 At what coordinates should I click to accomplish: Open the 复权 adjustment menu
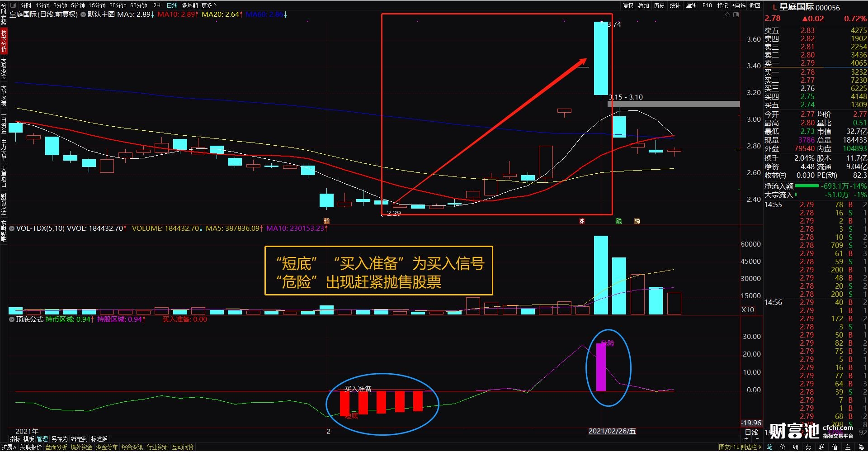coord(628,5)
